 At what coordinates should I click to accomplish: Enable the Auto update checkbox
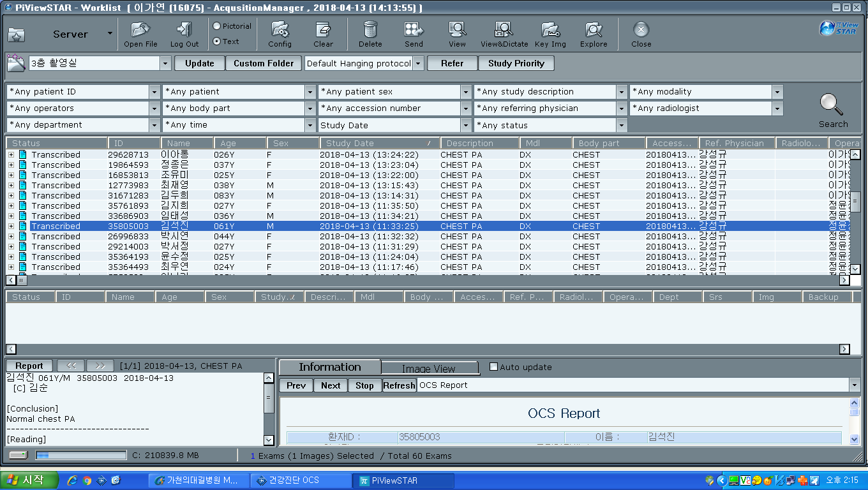click(x=493, y=367)
